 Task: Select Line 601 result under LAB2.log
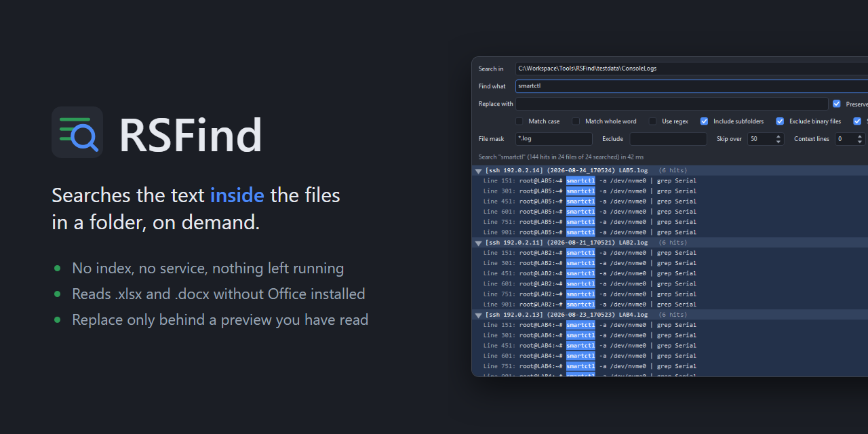[x=670, y=283]
